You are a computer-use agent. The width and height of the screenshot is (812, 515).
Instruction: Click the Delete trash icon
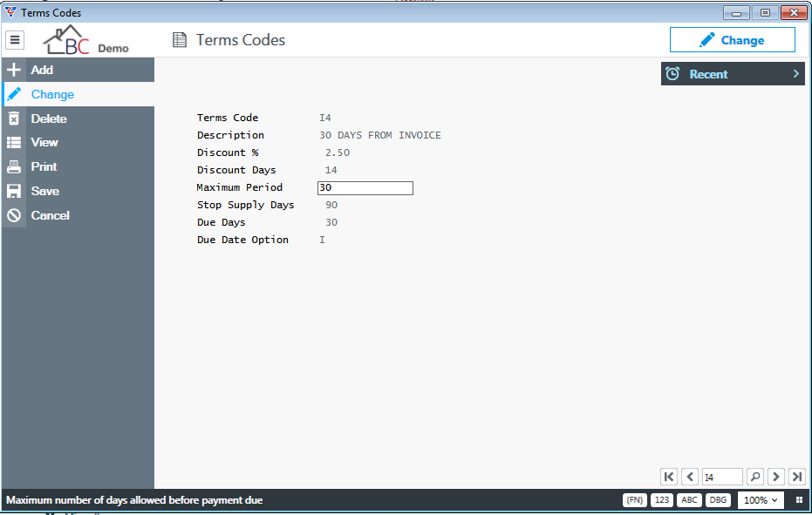coord(14,119)
